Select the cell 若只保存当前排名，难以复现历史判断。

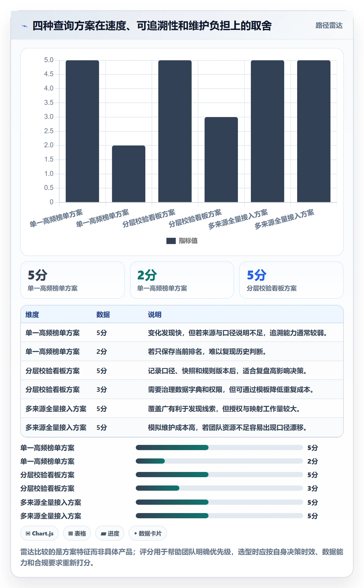click(207, 351)
